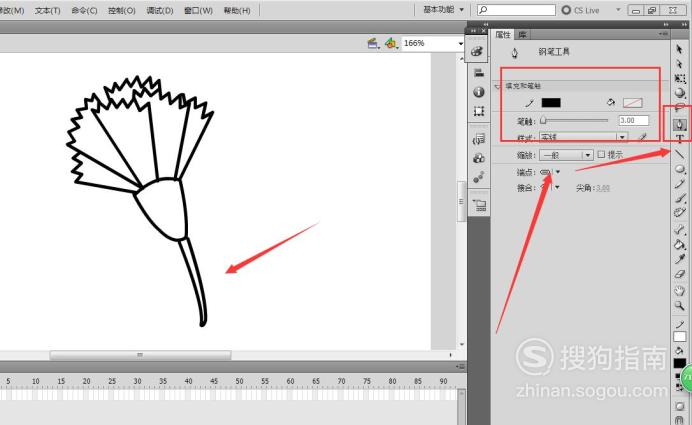The height and width of the screenshot is (425, 692).
Task: Open the Transform panel icon
Action: coord(479,111)
